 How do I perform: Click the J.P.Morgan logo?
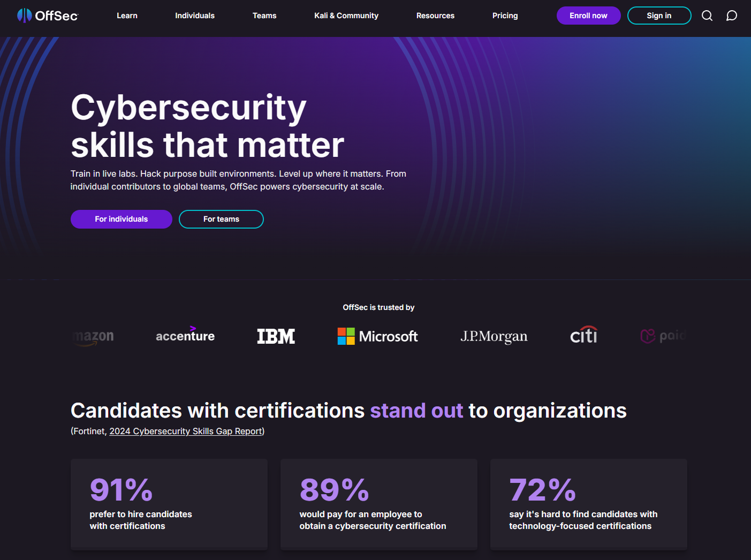click(494, 336)
